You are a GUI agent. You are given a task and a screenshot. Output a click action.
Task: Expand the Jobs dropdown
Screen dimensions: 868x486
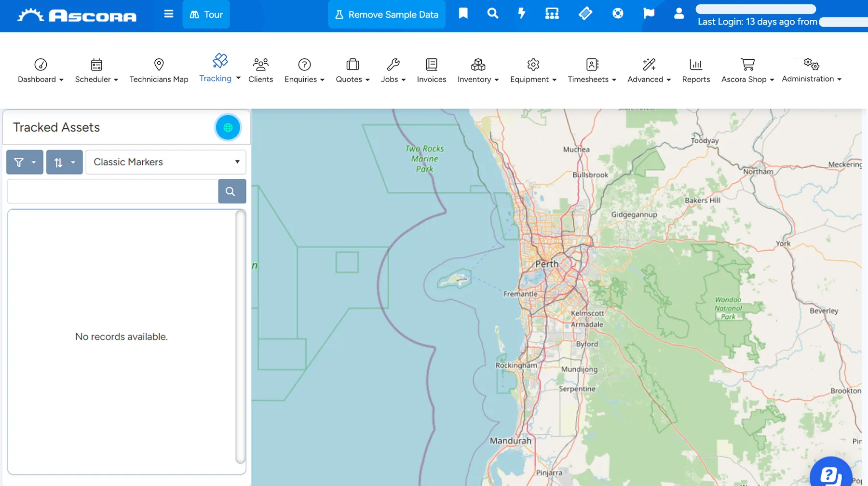coord(393,71)
